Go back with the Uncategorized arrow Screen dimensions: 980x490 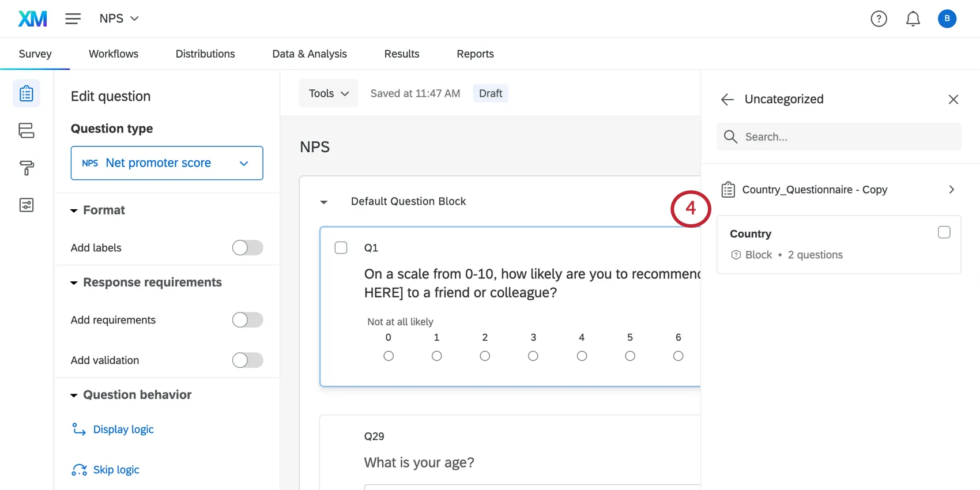[727, 99]
